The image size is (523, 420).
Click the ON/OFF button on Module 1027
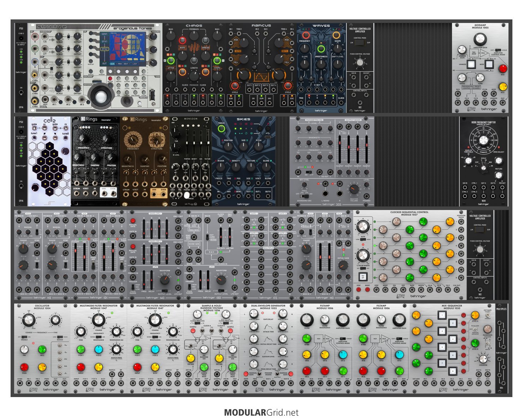363,277
